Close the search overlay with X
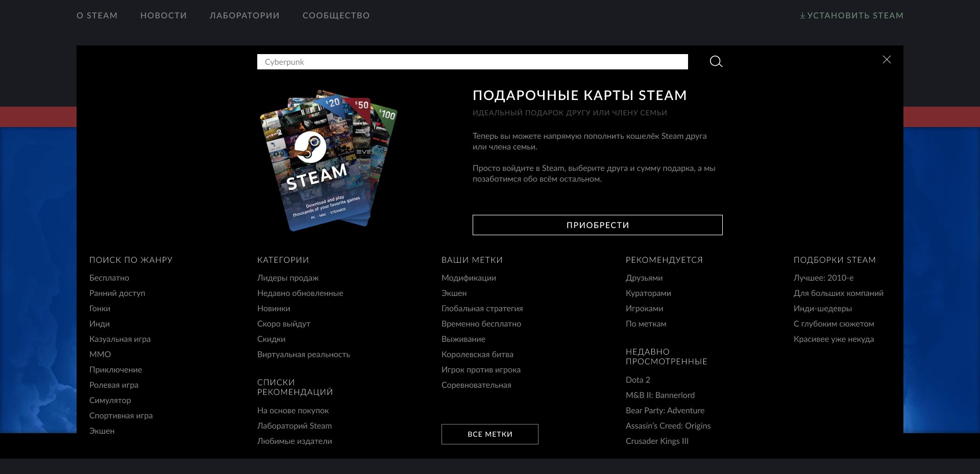980x474 pixels. [x=887, y=60]
